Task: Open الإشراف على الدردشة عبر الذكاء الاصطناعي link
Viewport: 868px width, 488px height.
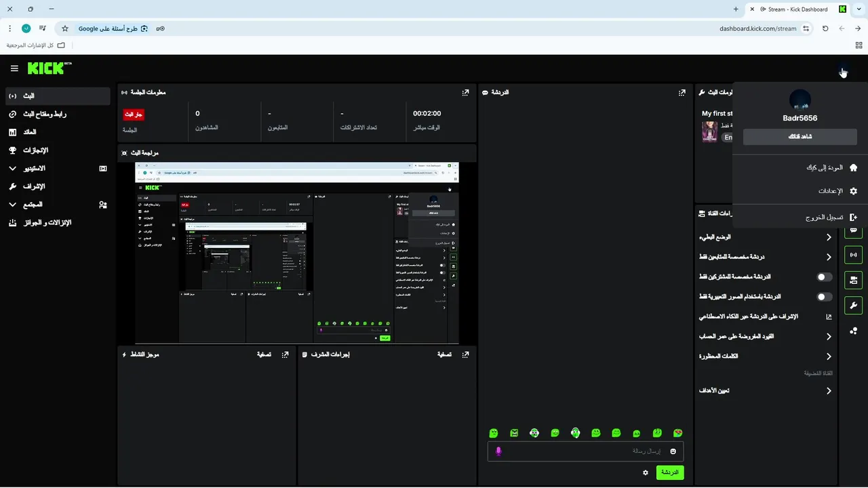Action: click(x=765, y=317)
